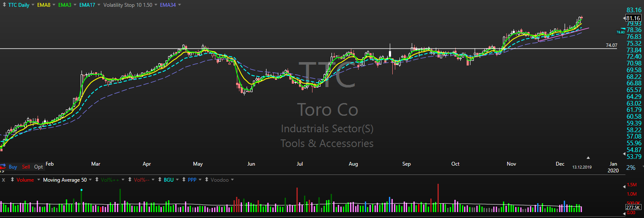Expand the EMA34 indicator dropdown arrow
The height and width of the screenshot is (218, 644).
click(x=179, y=5)
